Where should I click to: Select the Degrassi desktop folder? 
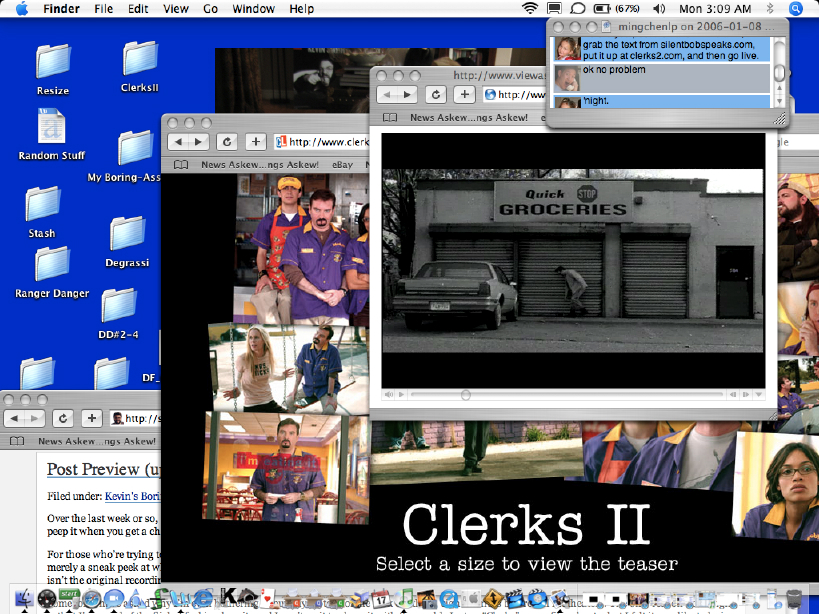(x=127, y=242)
